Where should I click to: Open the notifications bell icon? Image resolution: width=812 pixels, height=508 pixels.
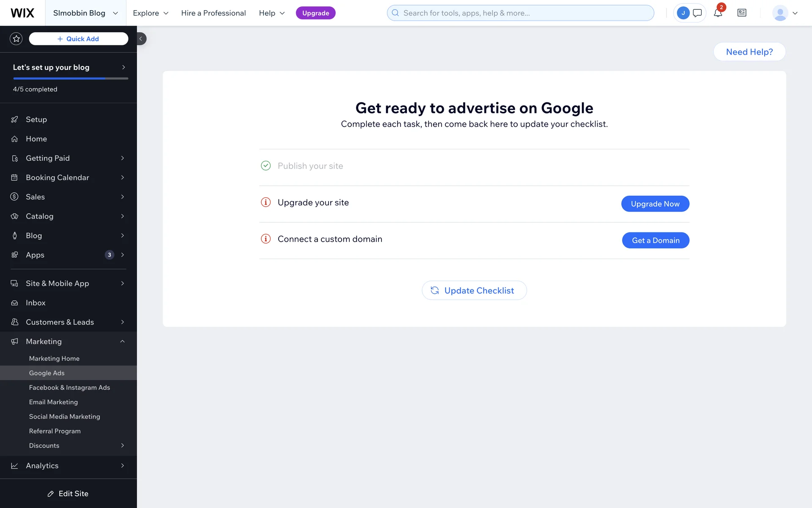[718, 13]
